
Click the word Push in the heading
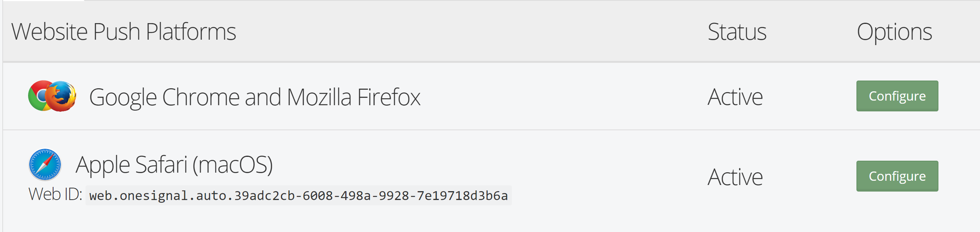click(116, 32)
